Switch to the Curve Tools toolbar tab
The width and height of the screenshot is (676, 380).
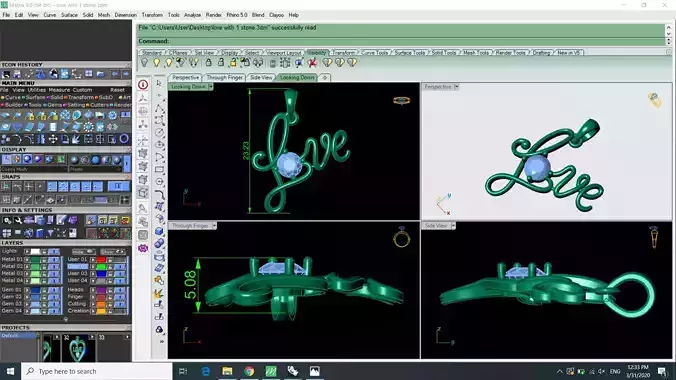point(375,53)
